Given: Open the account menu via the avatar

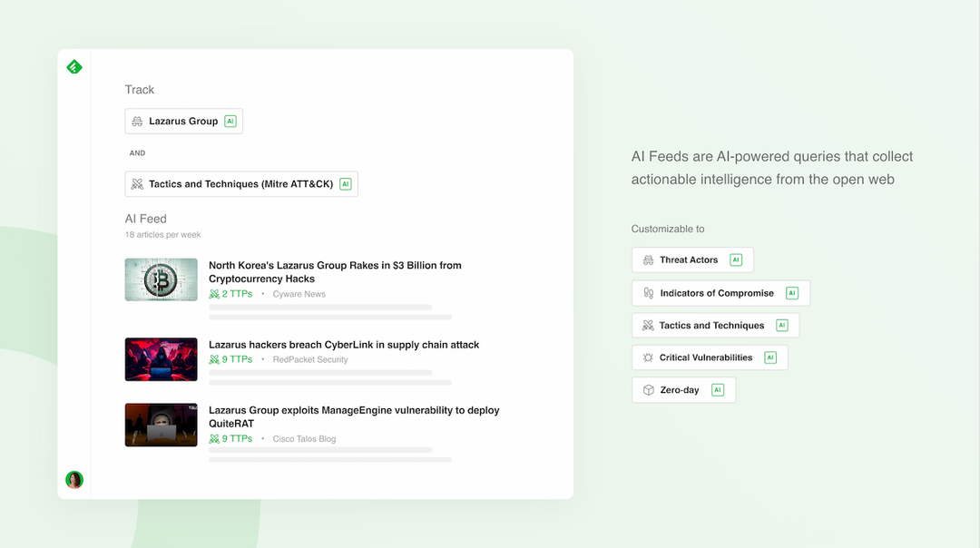Looking at the screenshot, I should [x=73, y=479].
